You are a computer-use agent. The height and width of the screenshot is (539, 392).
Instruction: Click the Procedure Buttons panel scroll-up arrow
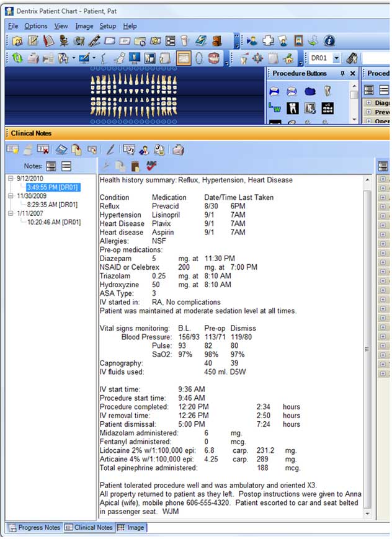[x=354, y=86]
